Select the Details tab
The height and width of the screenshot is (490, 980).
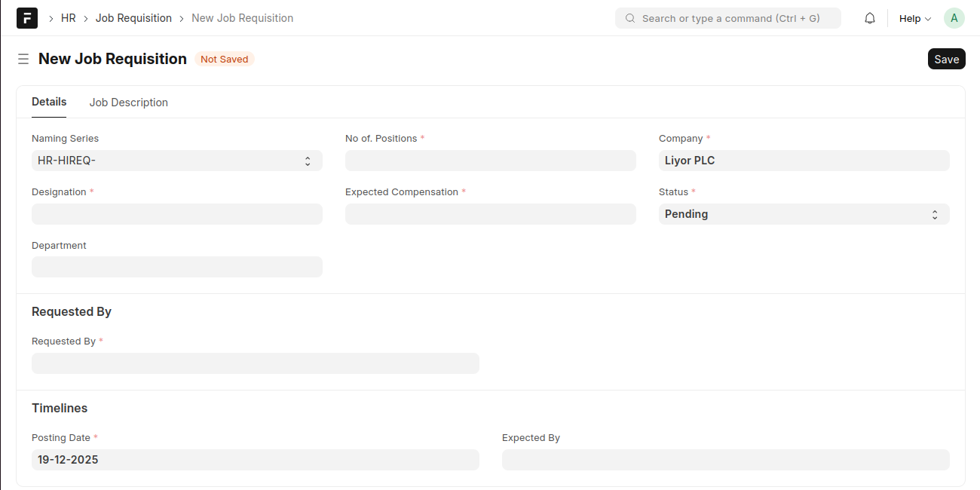(x=49, y=102)
